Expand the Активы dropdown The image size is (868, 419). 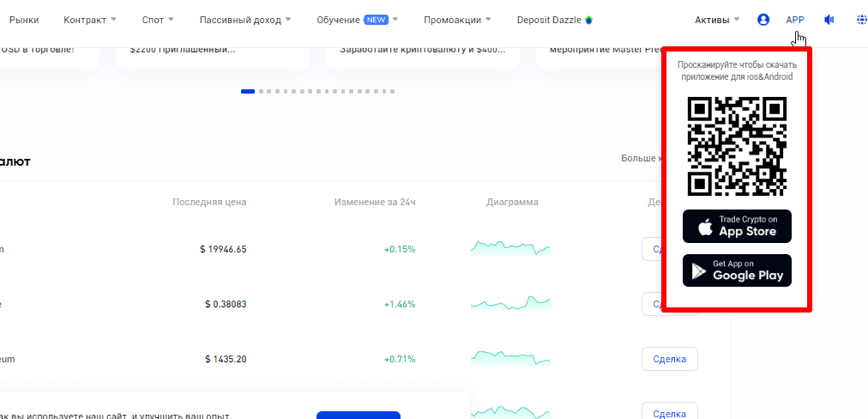click(717, 20)
